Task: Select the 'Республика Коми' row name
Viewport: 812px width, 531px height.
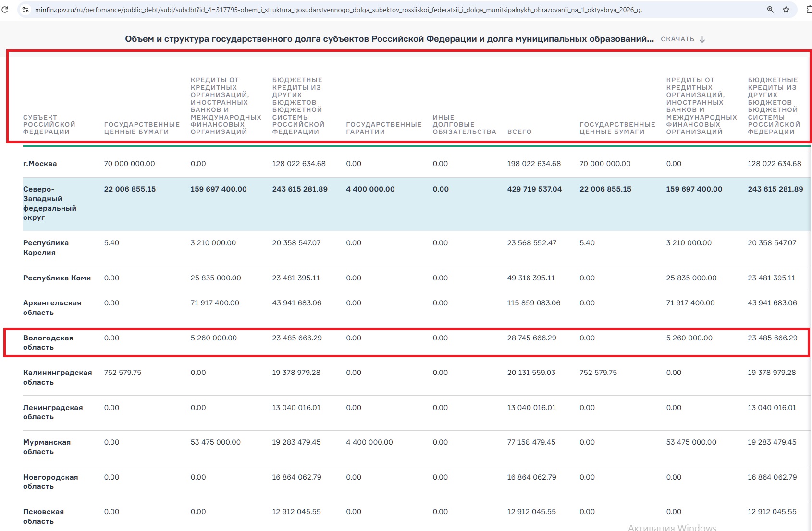Action: (x=57, y=278)
